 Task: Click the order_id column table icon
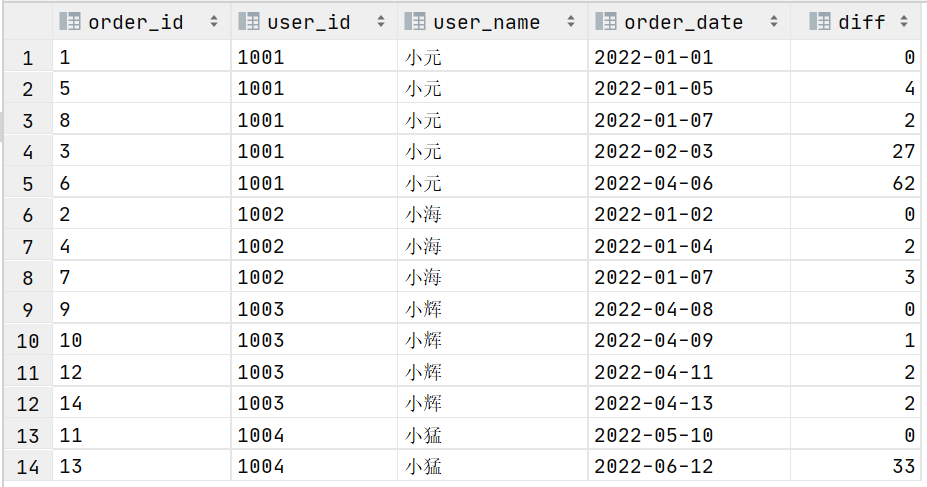70,22
